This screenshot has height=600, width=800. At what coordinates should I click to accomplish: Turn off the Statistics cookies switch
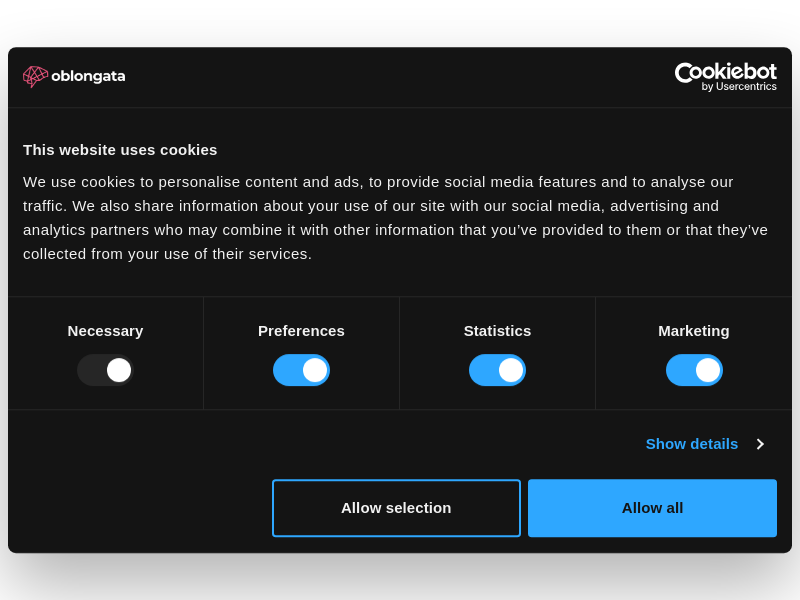click(497, 370)
